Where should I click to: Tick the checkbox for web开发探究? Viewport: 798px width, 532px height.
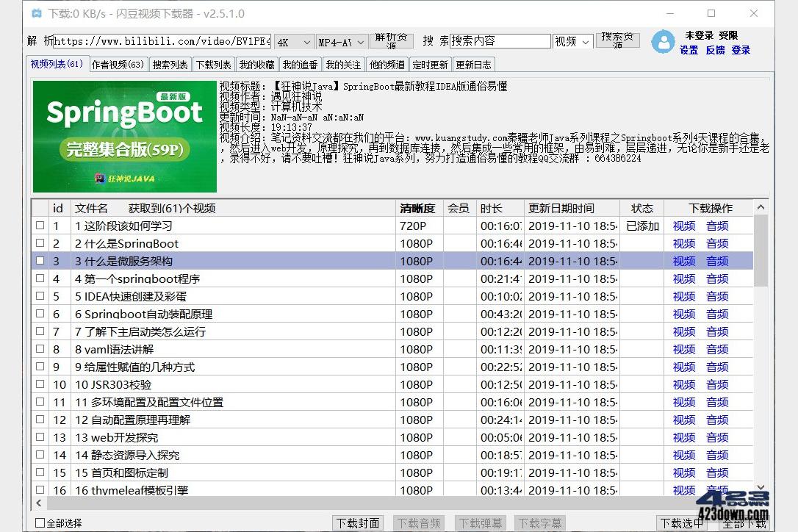click(40, 436)
